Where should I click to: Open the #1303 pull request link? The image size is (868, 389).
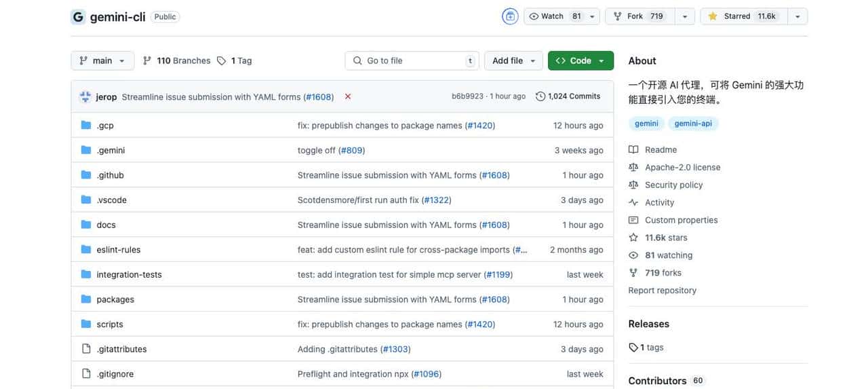pos(395,349)
